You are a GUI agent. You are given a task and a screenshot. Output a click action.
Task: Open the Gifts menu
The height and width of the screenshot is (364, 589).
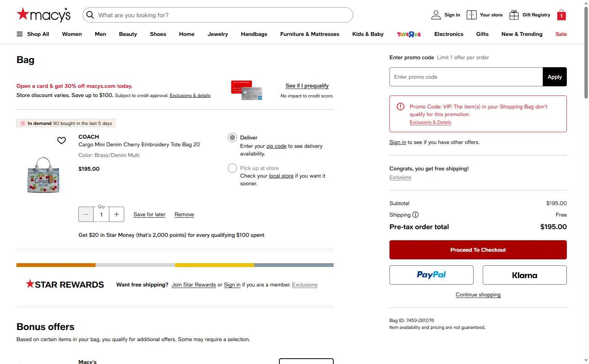point(482,34)
